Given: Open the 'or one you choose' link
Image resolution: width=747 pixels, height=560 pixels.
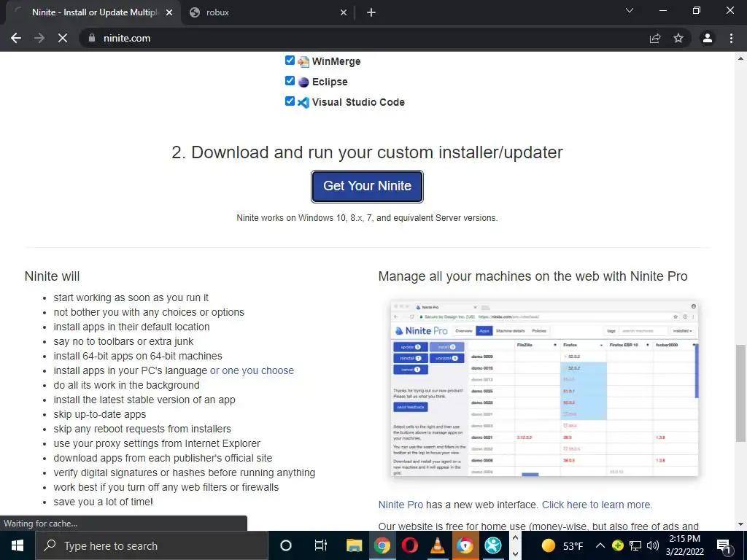Looking at the screenshot, I should (x=252, y=370).
